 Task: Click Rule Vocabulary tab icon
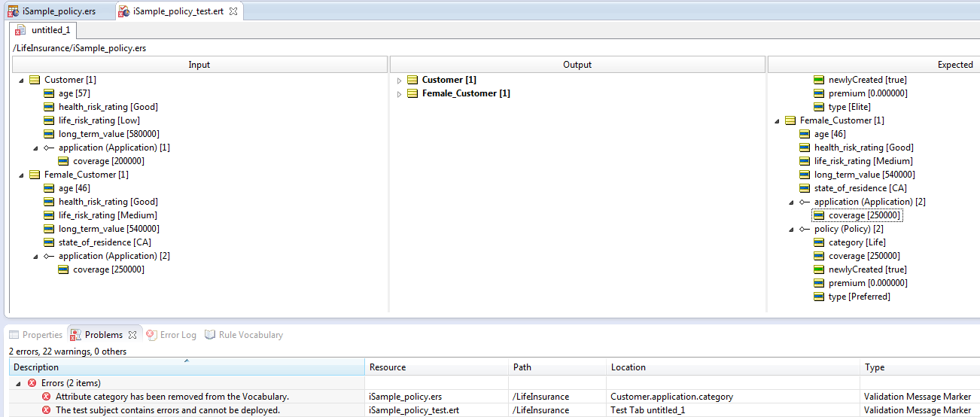(x=210, y=335)
